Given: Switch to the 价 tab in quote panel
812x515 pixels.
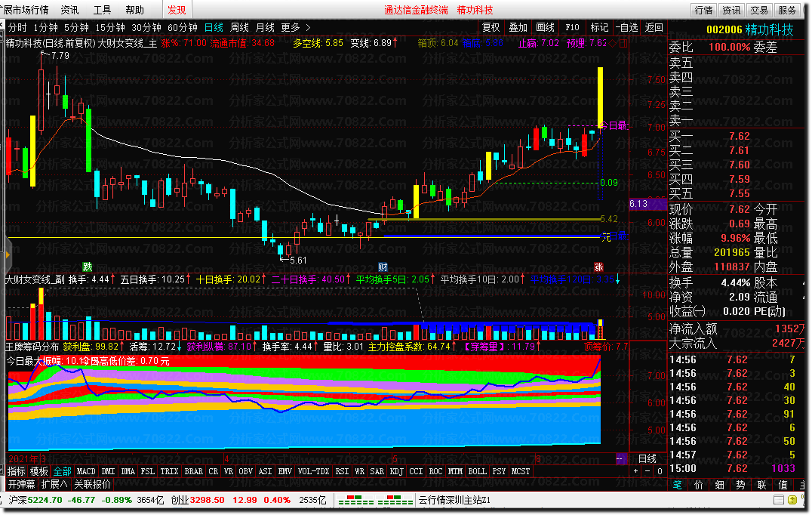Looking at the screenshot, I should [698, 485].
